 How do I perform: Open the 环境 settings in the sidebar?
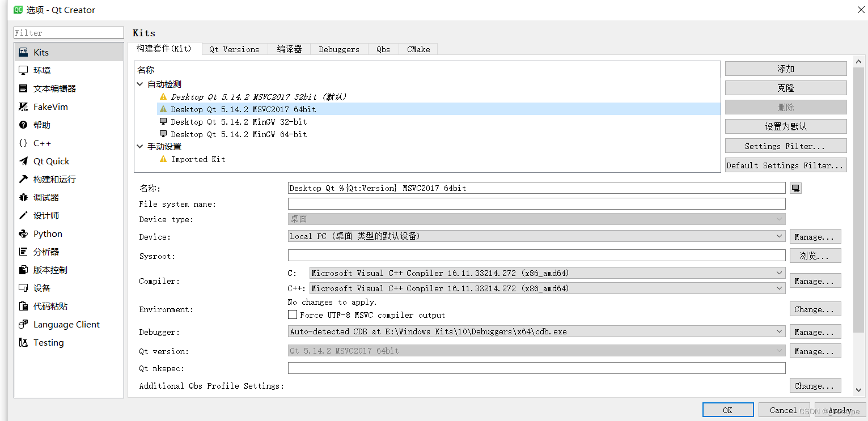point(40,70)
